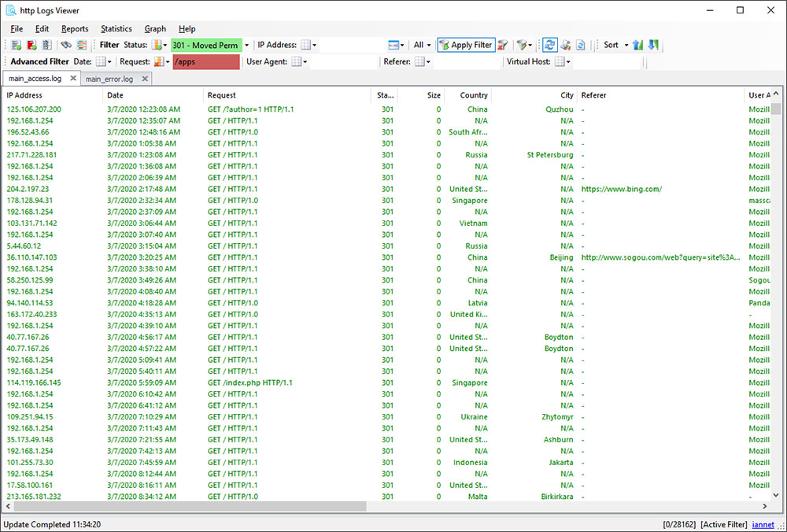Click the open log file icon
Image resolution: width=787 pixels, height=532 pixels.
16,45
